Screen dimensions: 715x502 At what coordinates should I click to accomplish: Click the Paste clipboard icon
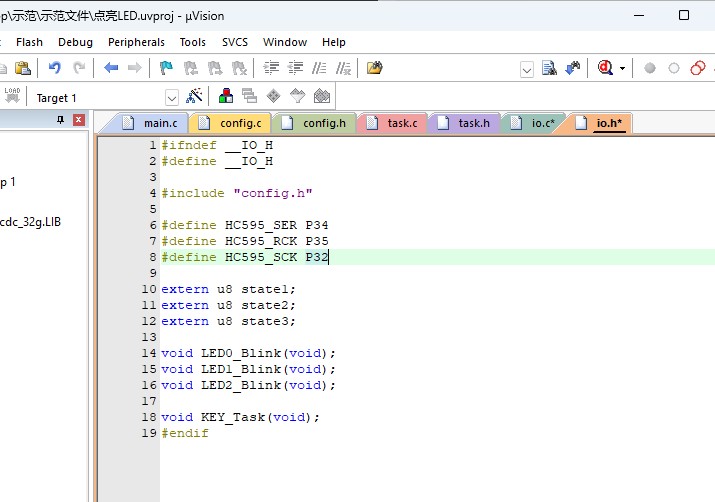pyautogui.click(x=22, y=68)
